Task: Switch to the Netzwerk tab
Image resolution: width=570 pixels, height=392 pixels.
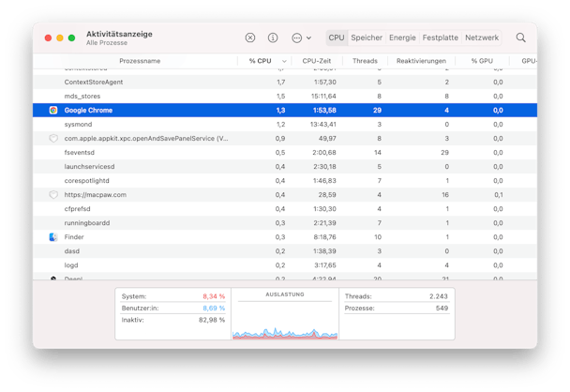Action: tap(482, 38)
